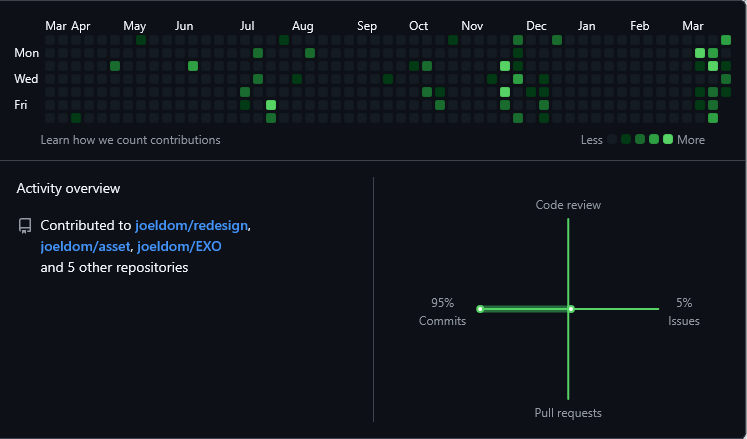Open the joeldom/EXO repository link

[179, 247]
